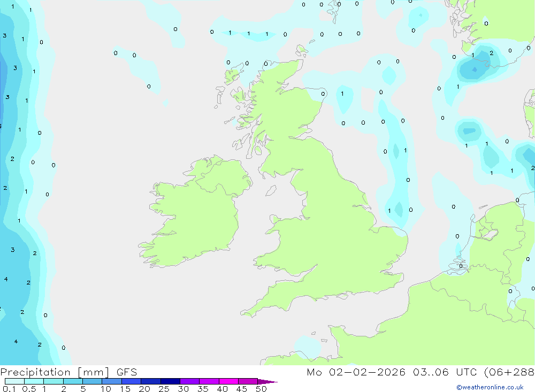Image resolution: width=535 pixels, height=392 pixels.
Task: Click the above-50 arrow tip of legend
Action: pos(267,382)
